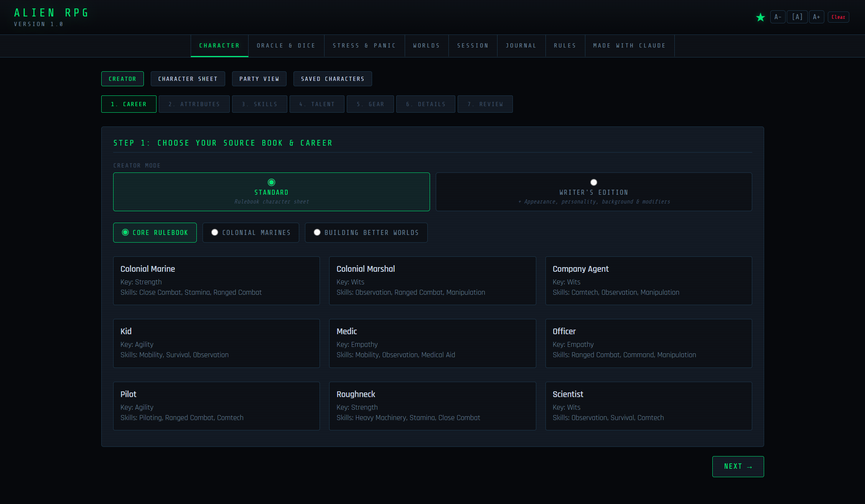This screenshot has height=504, width=865.
Task: Switch to the Stress & Panic tab
Action: point(364,46)
